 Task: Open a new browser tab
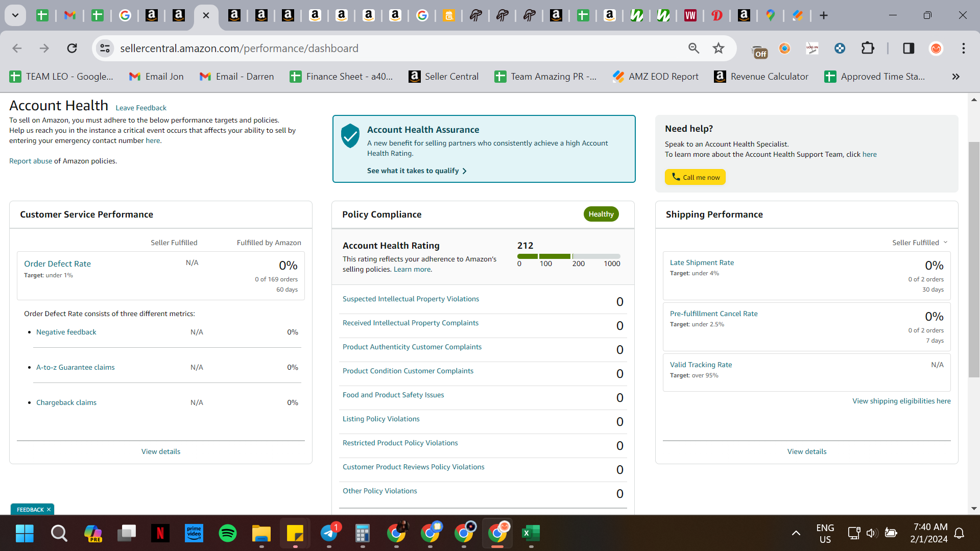824,16
